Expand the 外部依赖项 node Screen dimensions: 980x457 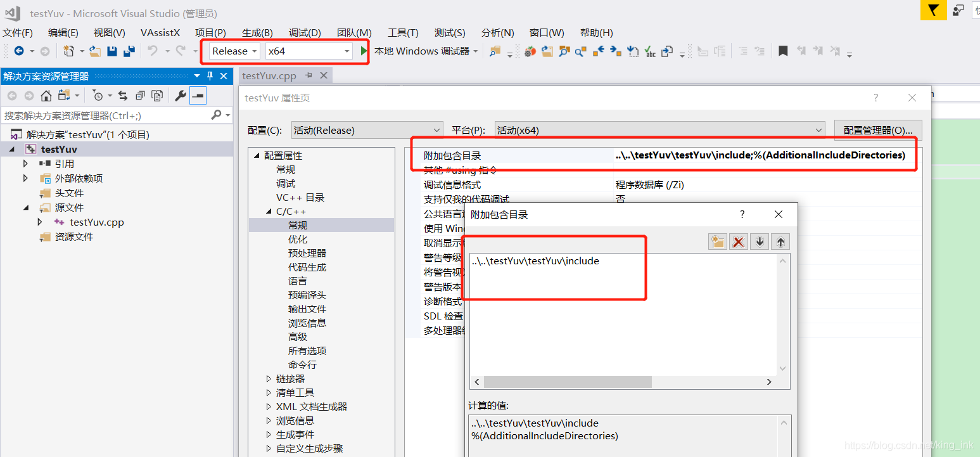[26, 178]
